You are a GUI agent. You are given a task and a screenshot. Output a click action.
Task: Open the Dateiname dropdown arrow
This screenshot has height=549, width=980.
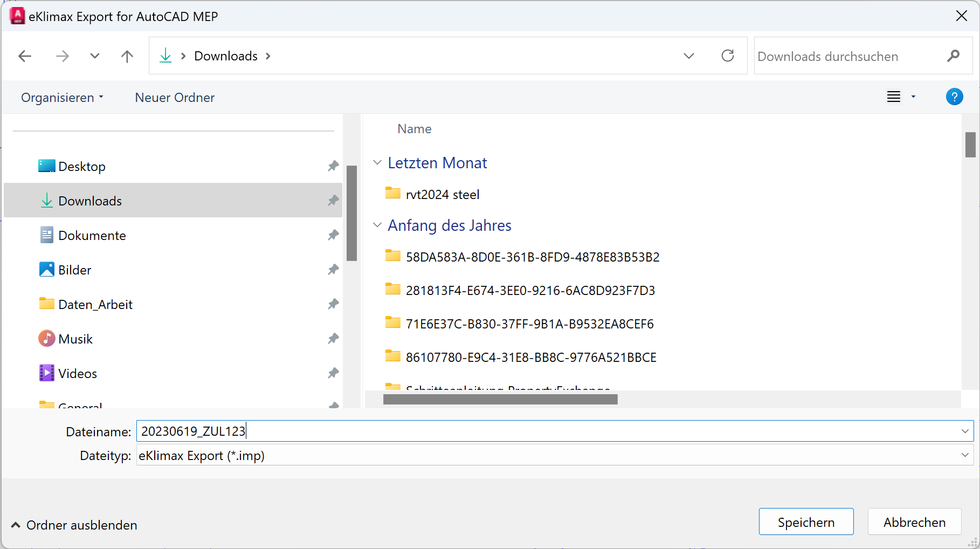[965, 431]
